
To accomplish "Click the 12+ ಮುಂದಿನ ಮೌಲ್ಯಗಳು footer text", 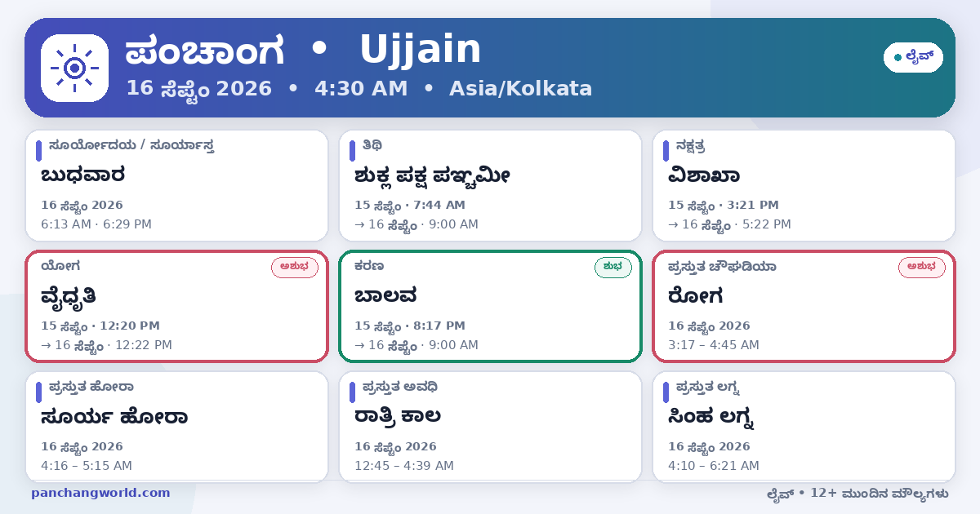I will click(880, 493).
